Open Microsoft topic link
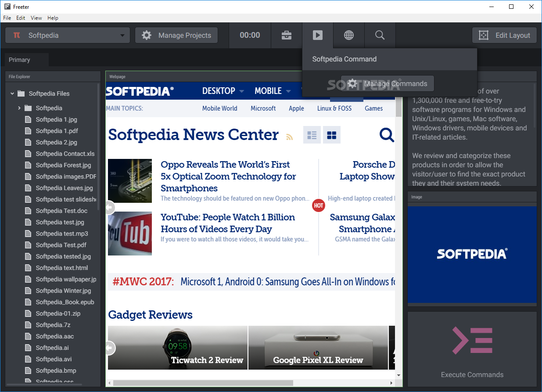542x392 pixels. pos(263,108)
